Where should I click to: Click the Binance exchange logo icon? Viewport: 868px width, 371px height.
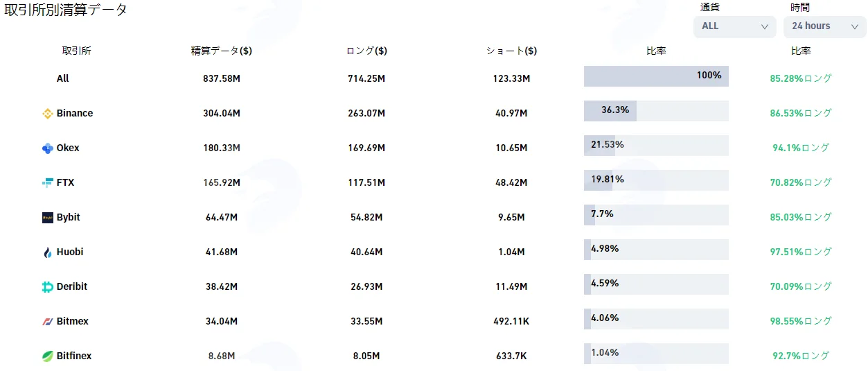pyautogui.click(x=48, y=114)
